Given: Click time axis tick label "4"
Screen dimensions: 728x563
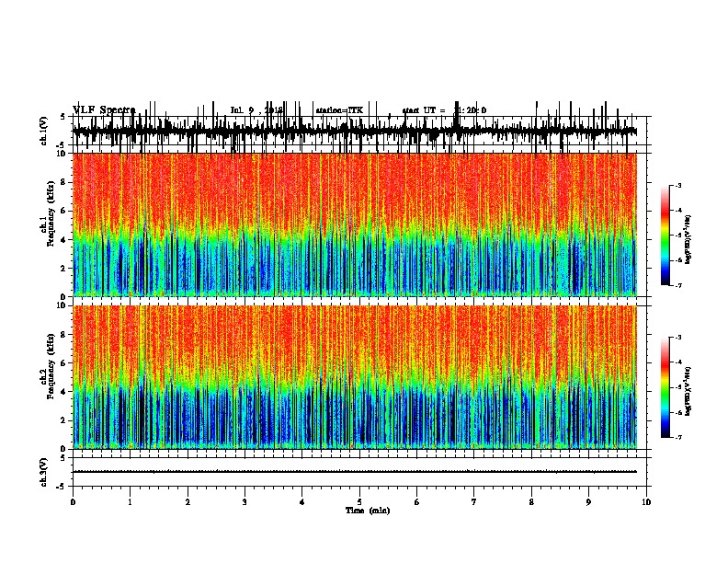Looking at the screenshot, I should (x=302, y=502).
